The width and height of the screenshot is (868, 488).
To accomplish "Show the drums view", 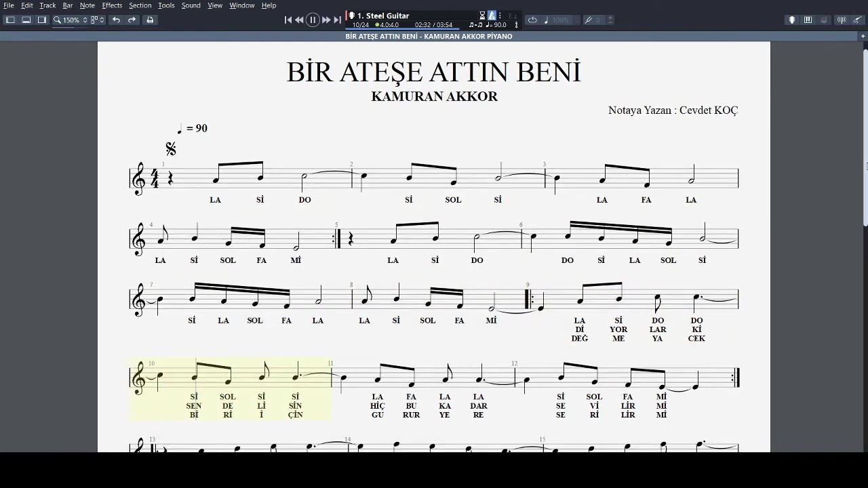I will click(x=824, y=20).
